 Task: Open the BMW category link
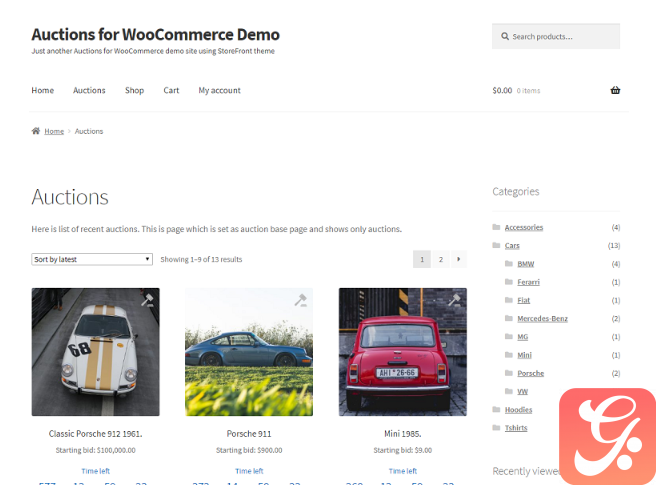point(525,264)
